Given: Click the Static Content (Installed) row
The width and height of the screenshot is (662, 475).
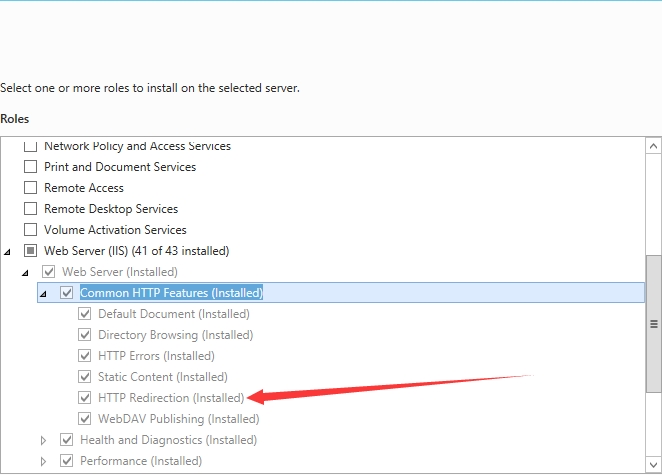Looking at the screenshot, I should (x=163, y=377).
